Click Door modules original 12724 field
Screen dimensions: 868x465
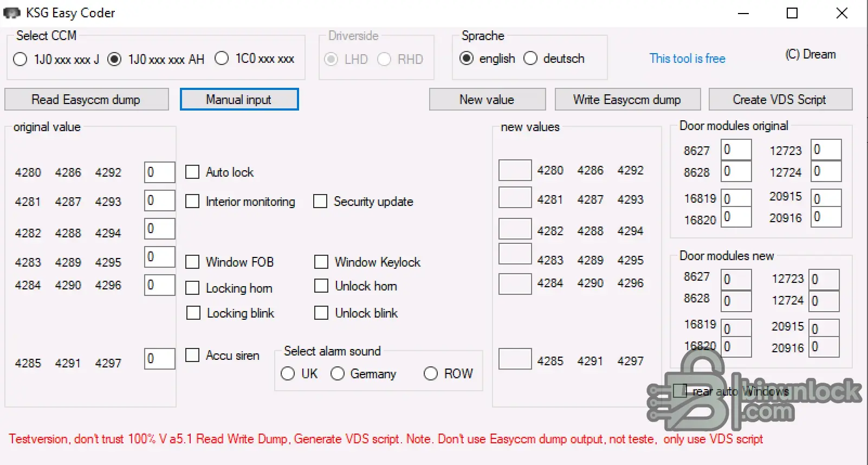tap(826, 171)
